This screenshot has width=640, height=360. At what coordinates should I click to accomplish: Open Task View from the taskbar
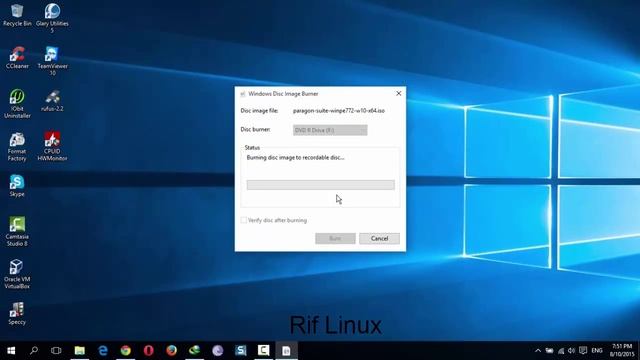(56, 350)
